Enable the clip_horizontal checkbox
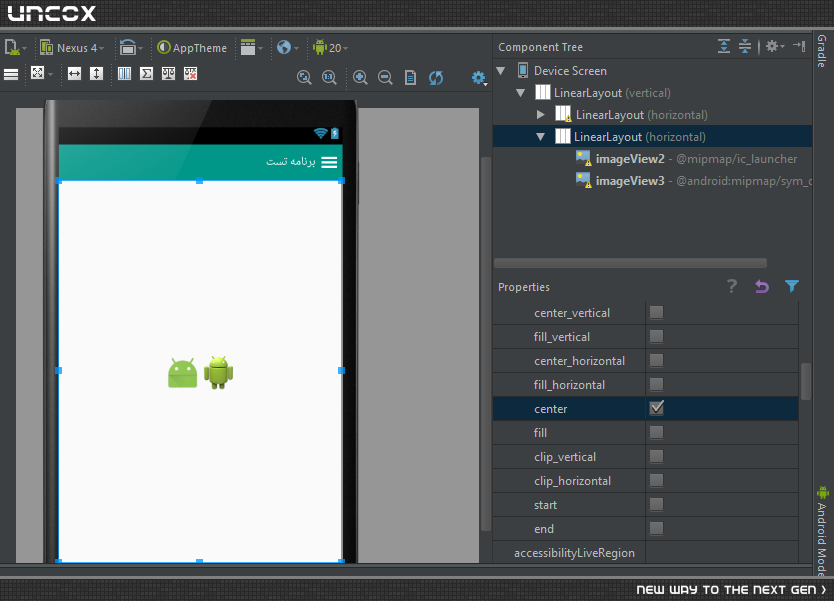 (x=656, y=480)
